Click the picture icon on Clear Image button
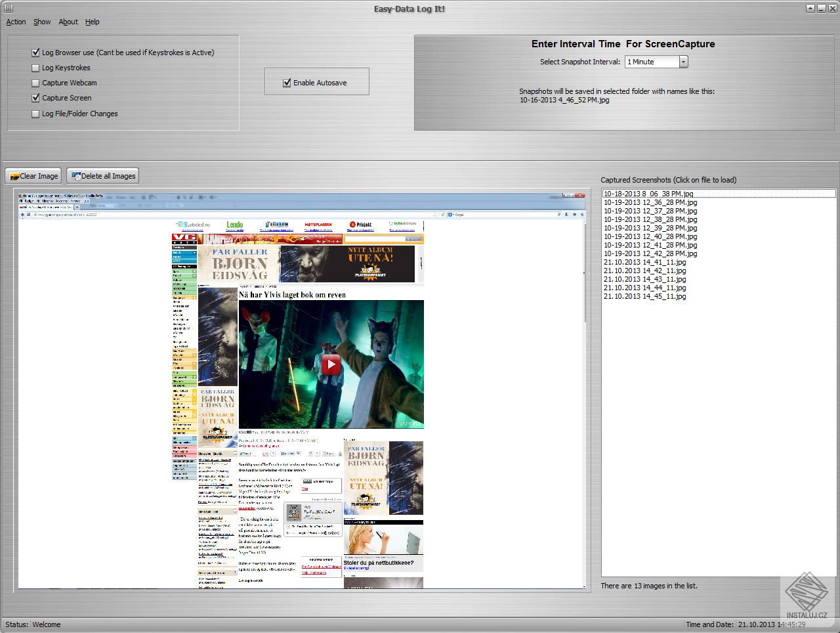The width and height of the screenshot is (840, 633). point(13,175)
